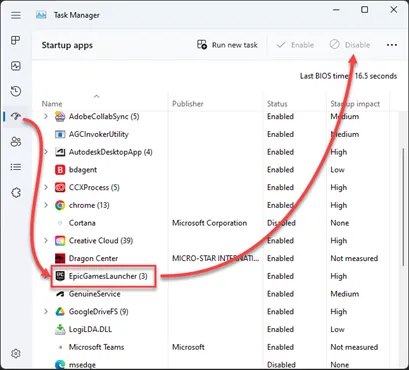Screen dimensions: 409x370
Task: Click the Enable button
Action: (296, 45)
